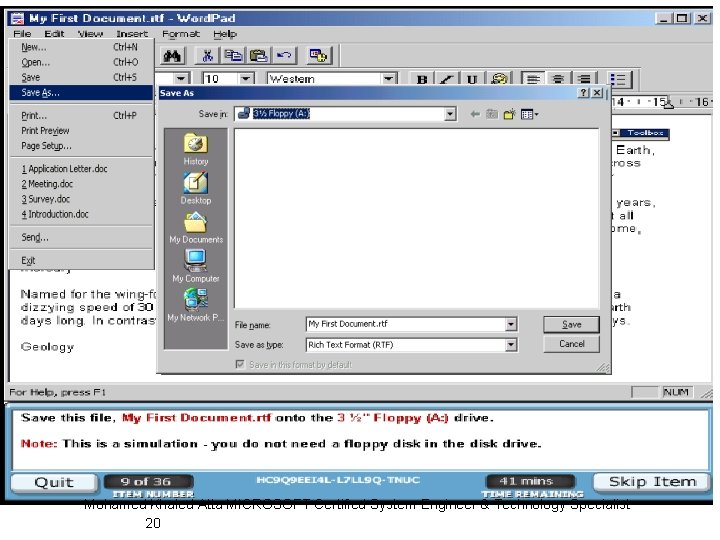Screen dimensions: 720x540
Task: Click the Save As dialog resize grip
Action: pyautogui.click(x=603, y=367)
